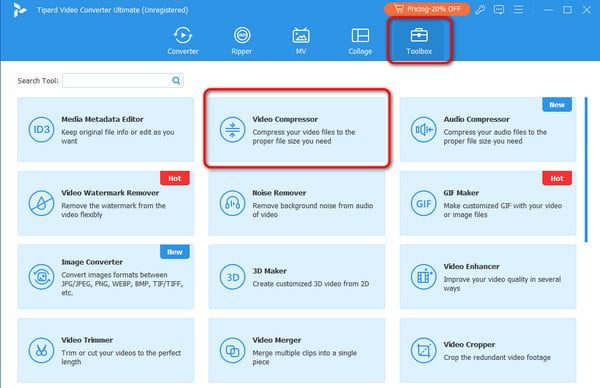Viewport: 600px width, 388px height.
Task: Open the Video Trimmer scissors icon
Action: pyautogui.click(x=41, y=350)
